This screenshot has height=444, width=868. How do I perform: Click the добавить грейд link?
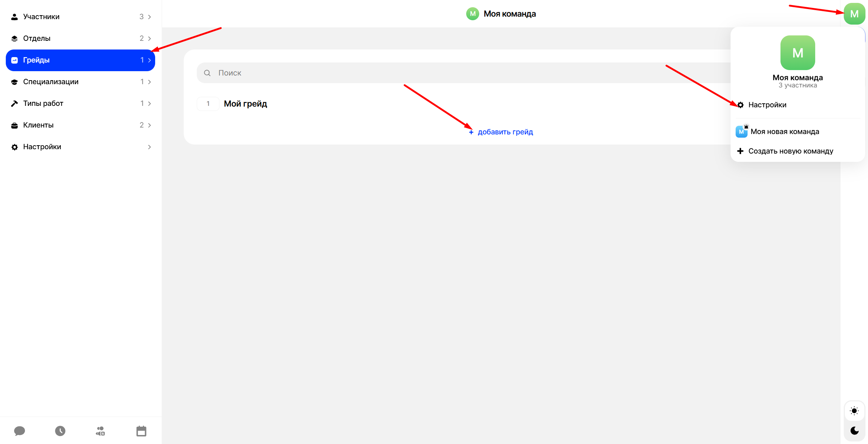505,132
